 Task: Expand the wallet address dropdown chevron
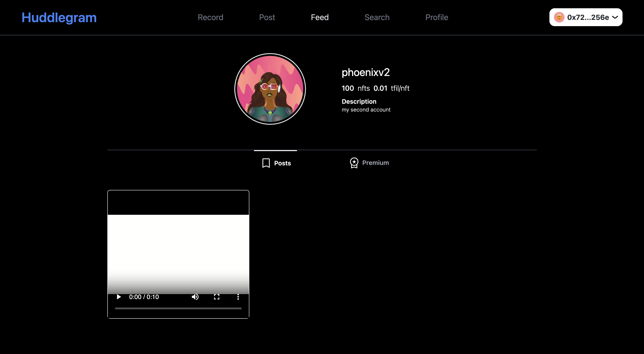click(615, 17)
